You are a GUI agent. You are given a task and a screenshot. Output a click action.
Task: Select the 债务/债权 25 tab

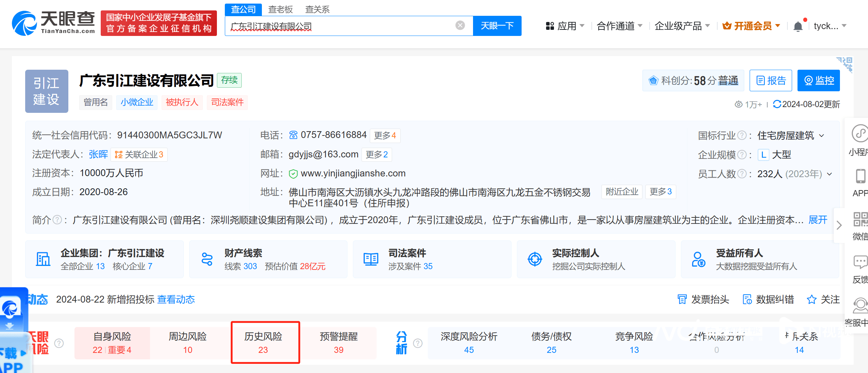551,343
